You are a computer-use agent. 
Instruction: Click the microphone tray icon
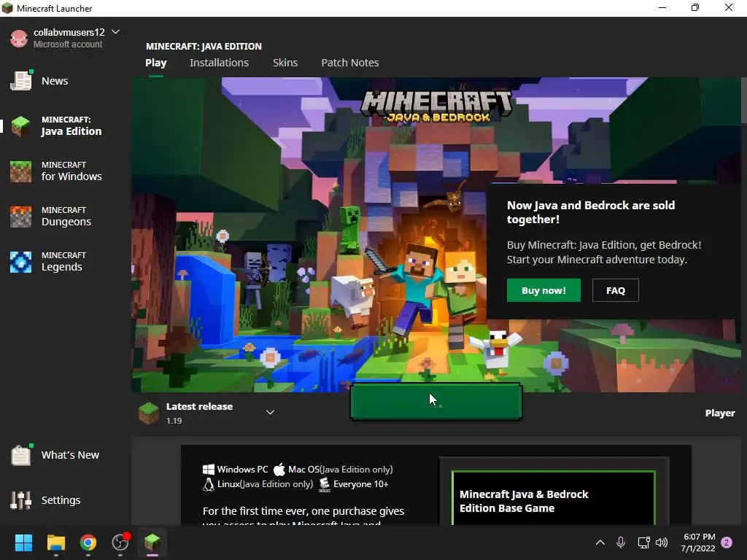[x=621, y=542]
